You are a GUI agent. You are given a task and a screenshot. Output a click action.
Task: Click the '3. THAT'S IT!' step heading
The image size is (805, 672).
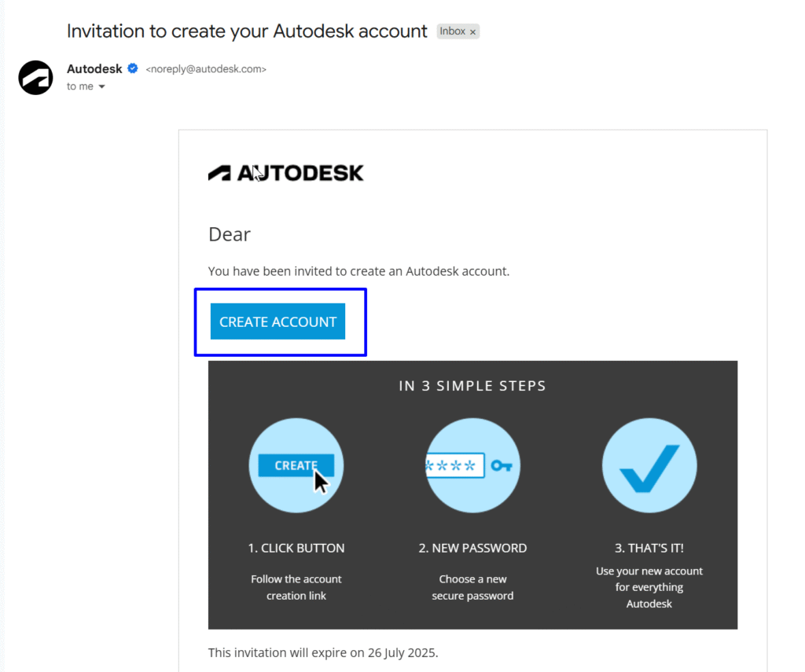pos(649,549)
